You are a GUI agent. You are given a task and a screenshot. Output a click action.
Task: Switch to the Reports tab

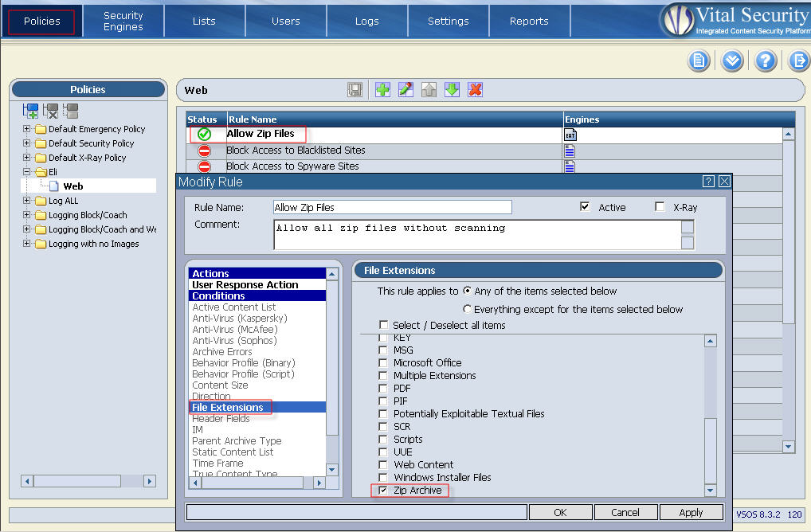529,21
